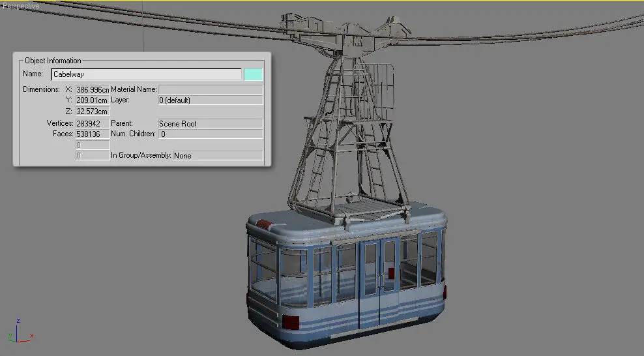Select the Y dimension value 209.01cm
644x356 pixels.
click(x=93, y=100)
